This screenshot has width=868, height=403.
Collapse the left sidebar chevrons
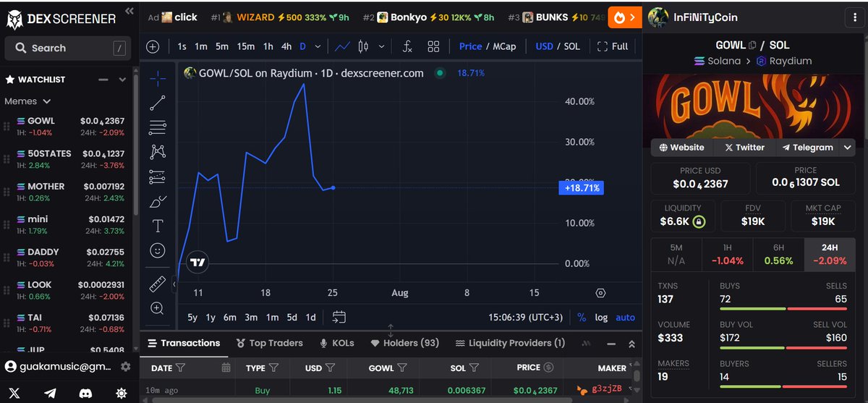click(x=129, y=11)
